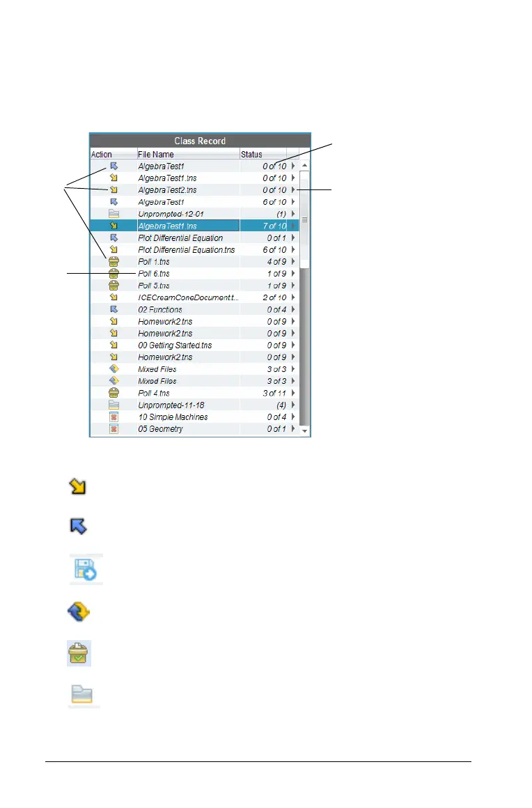Select the ICECreamConeDocument file name

(x=188, y=297)
